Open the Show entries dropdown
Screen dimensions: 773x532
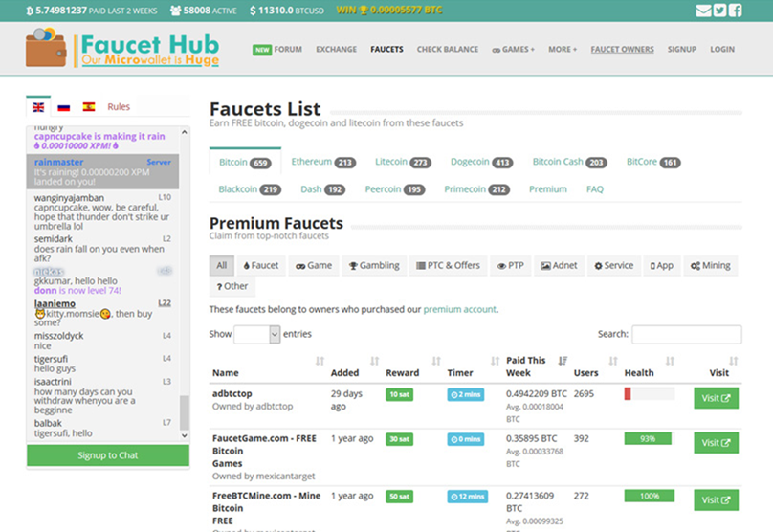click(256, 334)
